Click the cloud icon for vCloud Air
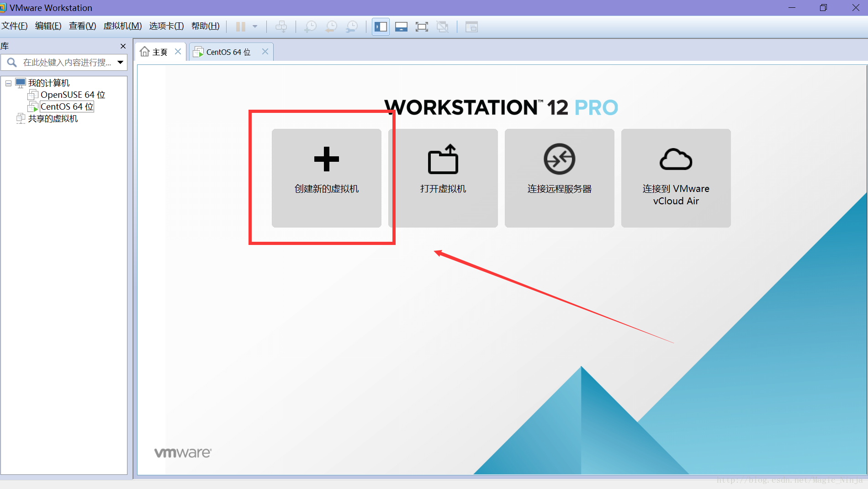 (676, 159)
